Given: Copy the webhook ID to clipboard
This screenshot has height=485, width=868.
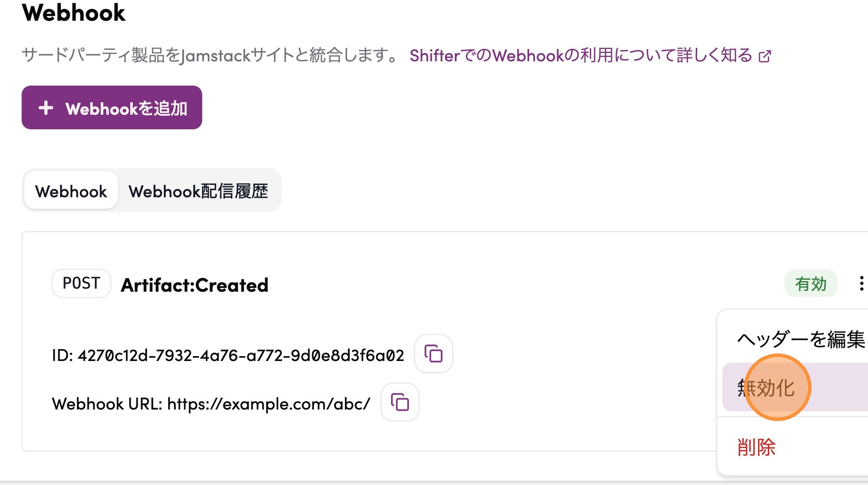Looking at the screenshot, I should click(x=433, y=354).
